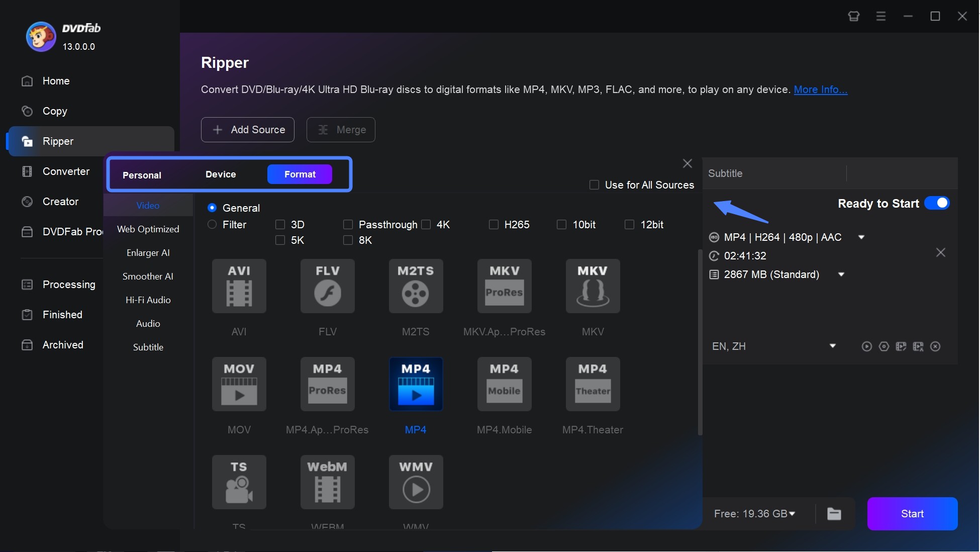Enable the H265 checkbox
The height and width of the screenshot is (552, 980).
coord(493,224)
